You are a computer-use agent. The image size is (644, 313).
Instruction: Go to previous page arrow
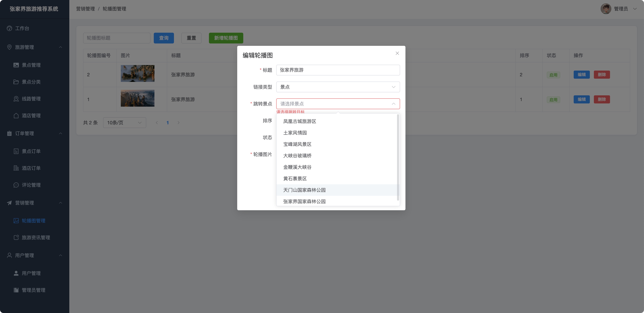click(157, 123)
